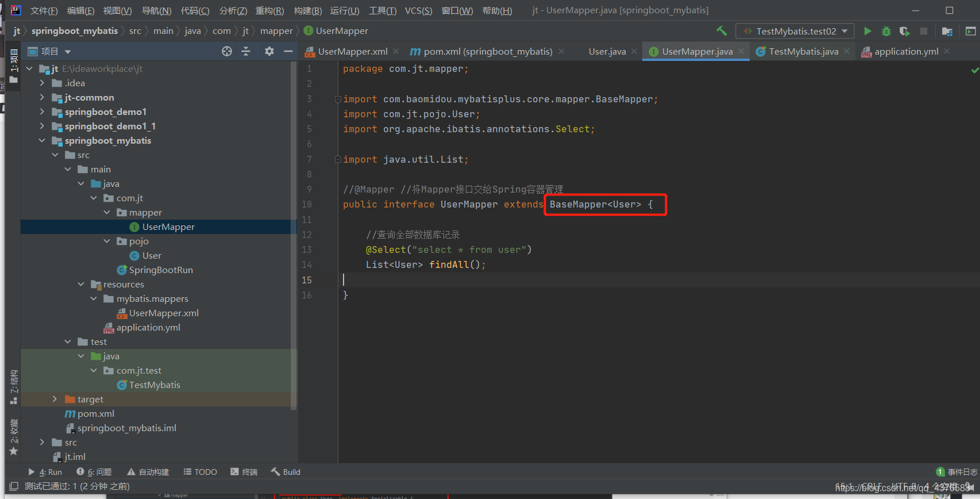Open the Build tool window
Screen dimensions: 980x499
[285, 472]
